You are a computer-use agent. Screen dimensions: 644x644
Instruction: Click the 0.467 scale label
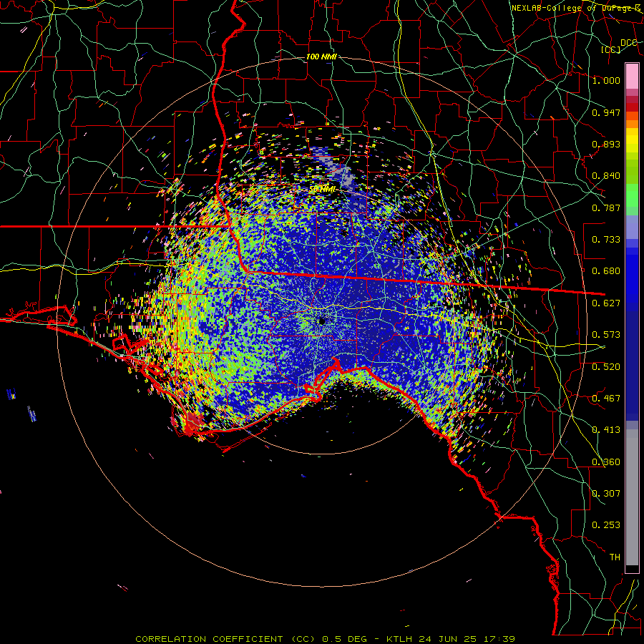[x=606, y=399]
